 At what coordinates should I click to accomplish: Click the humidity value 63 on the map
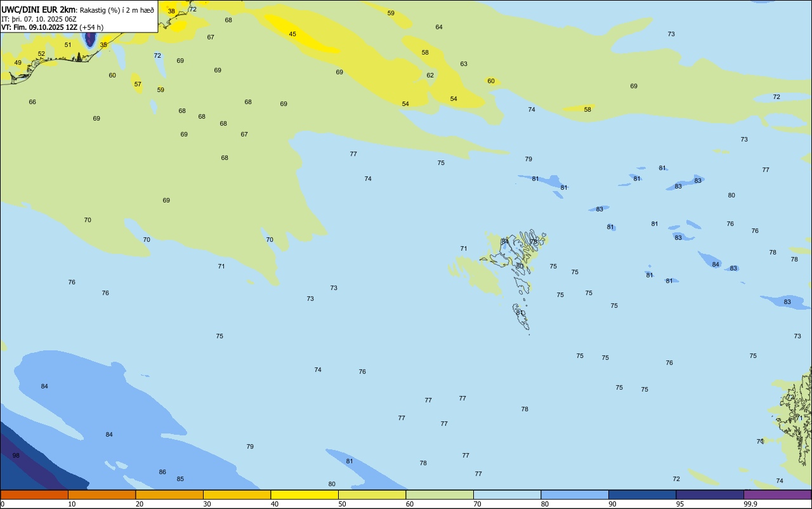pos(464,64)
